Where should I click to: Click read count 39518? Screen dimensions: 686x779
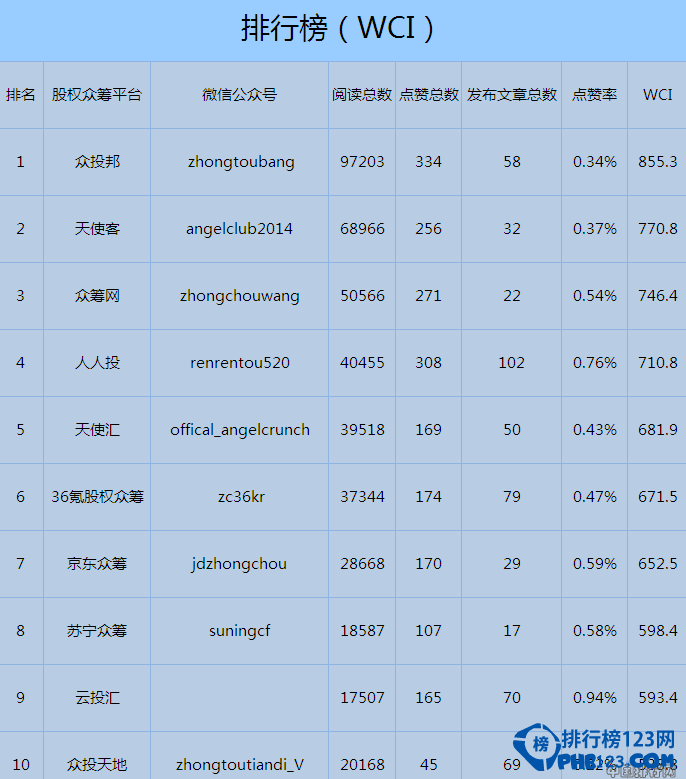(362, 430)
